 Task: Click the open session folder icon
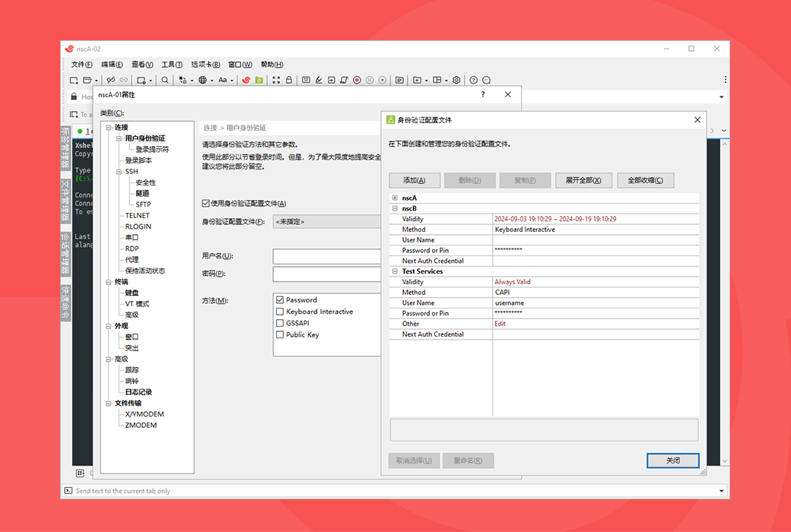[x=87, y=80]
